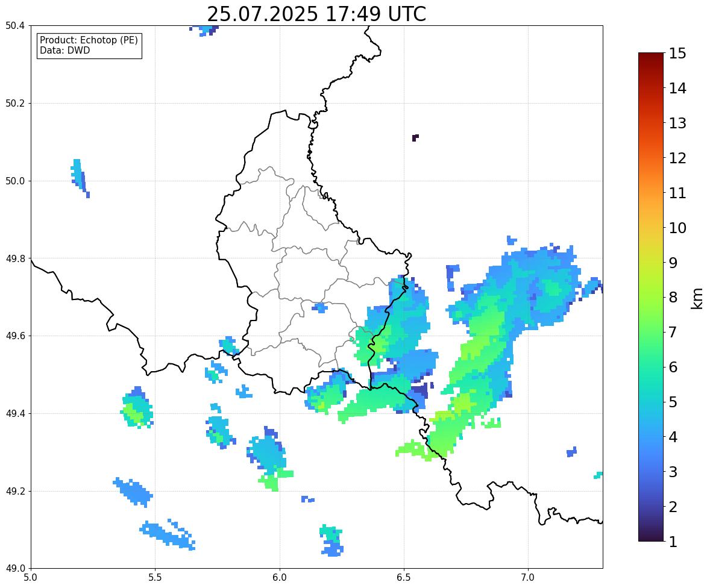Click the colorbar tick value 7
The image size is (710, 588).
coord(673,332)
